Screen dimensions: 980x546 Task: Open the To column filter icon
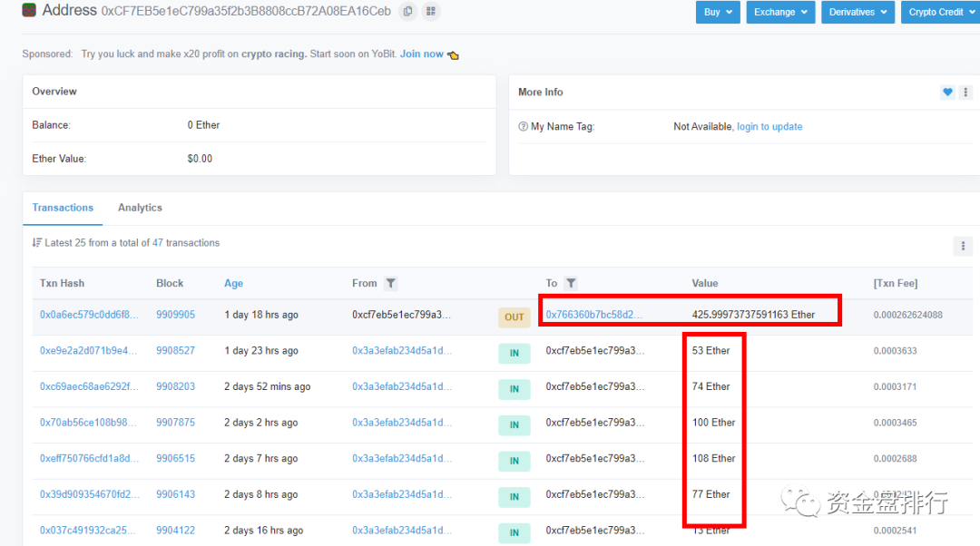tap(572, 283)
